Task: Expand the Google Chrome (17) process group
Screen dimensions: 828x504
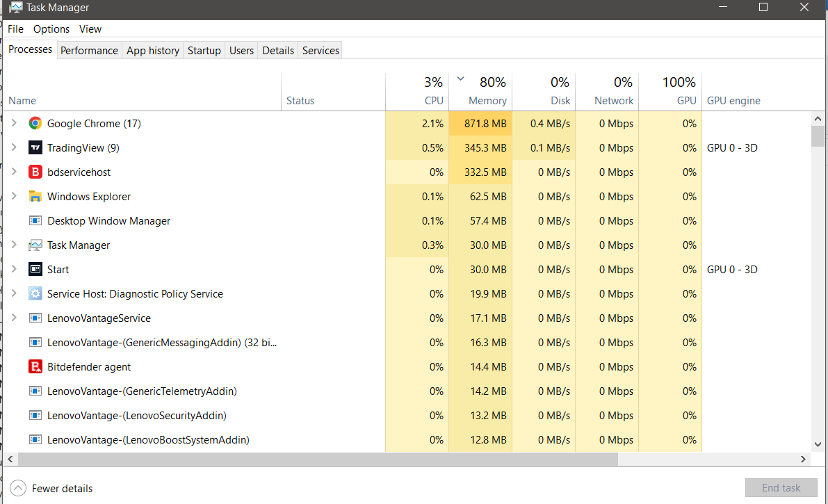Action: coord(15,123)
